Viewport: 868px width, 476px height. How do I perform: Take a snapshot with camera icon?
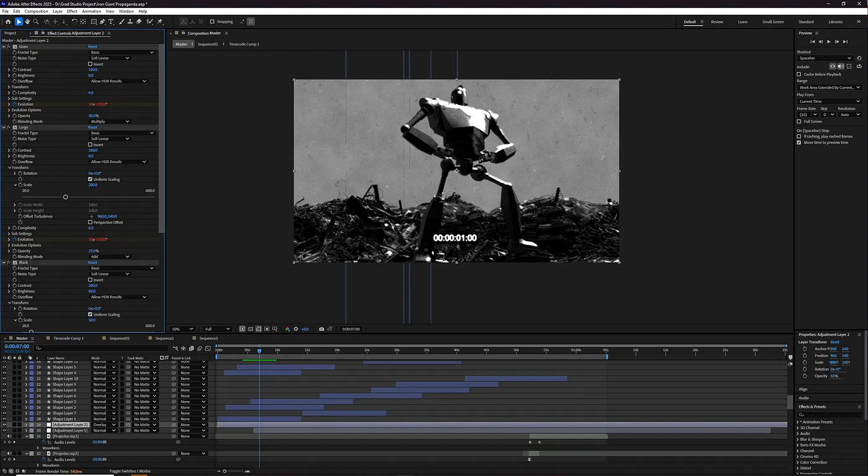point(321,329)
